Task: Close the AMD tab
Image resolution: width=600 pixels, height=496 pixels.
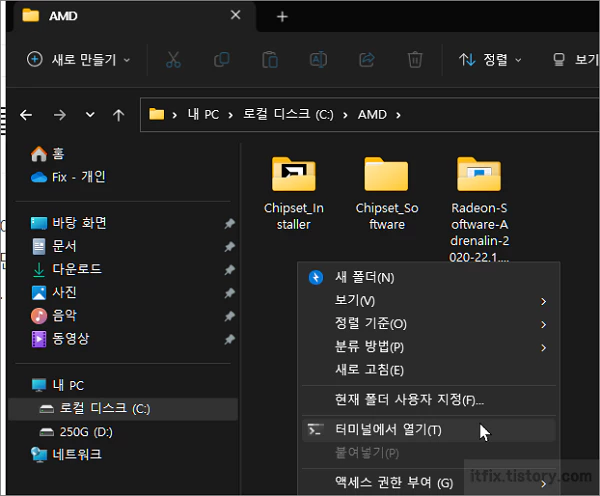Action: tap(235, 15)
